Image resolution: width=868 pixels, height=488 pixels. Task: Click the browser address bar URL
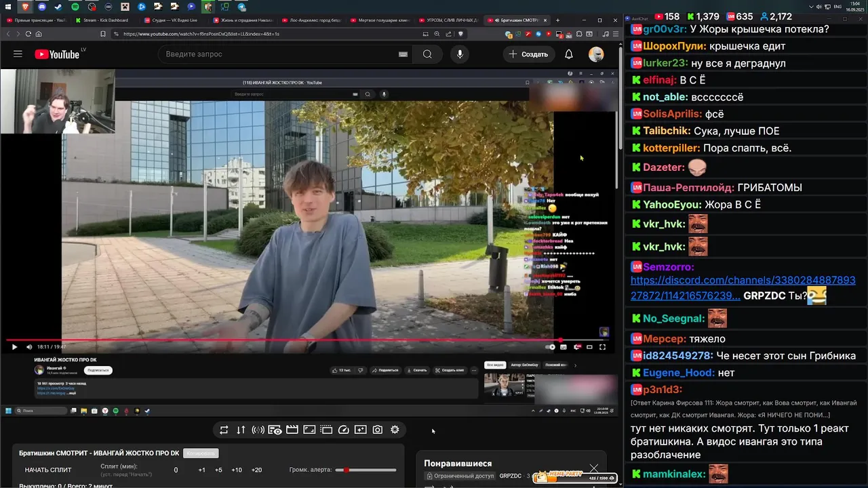tap(201, 34)
